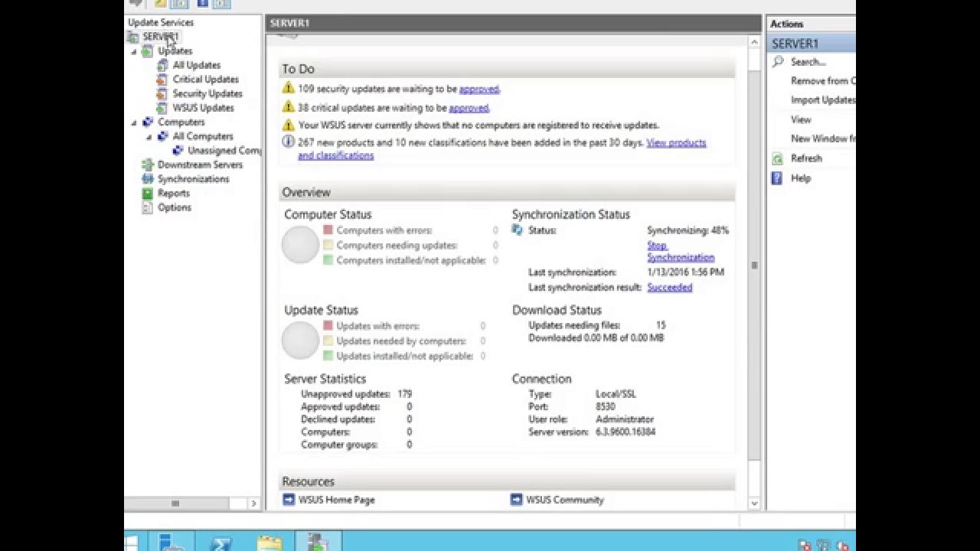Click the Stop Synchronization link
This screenshot has height=551, width=980.
coord(680,252)
